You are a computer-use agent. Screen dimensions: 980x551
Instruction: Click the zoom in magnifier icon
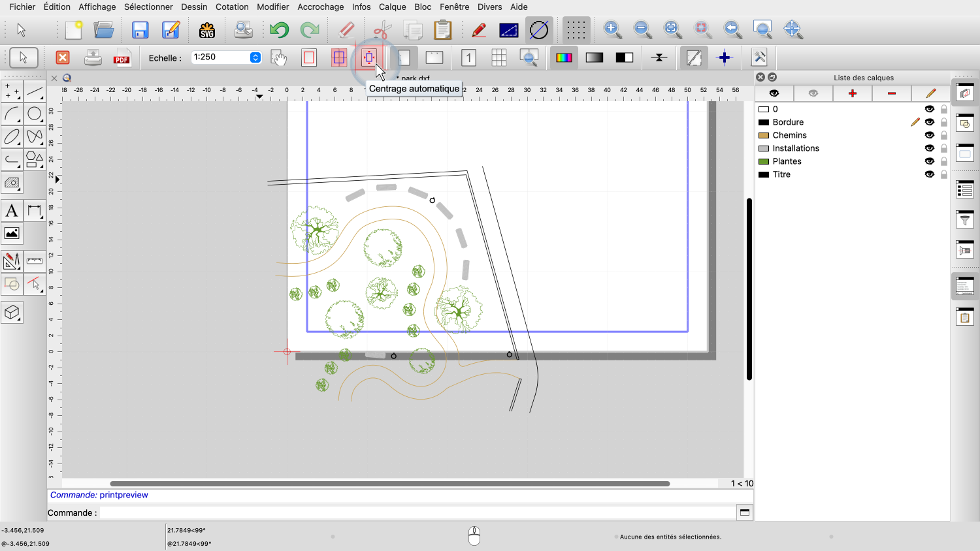(612, 29)
